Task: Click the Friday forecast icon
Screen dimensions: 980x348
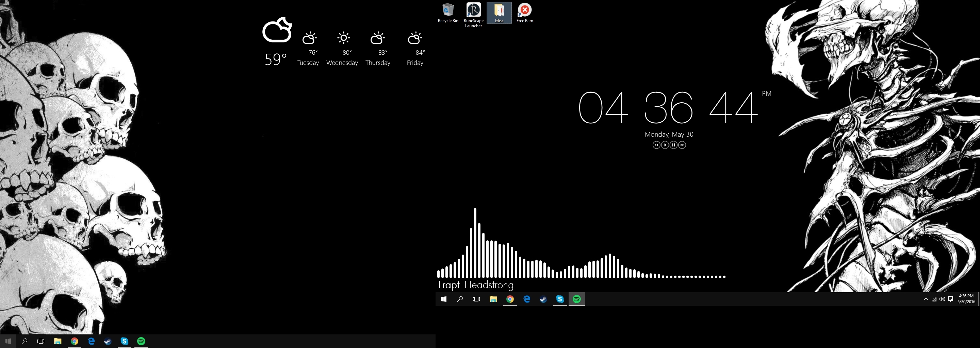Action: (415, 38)
